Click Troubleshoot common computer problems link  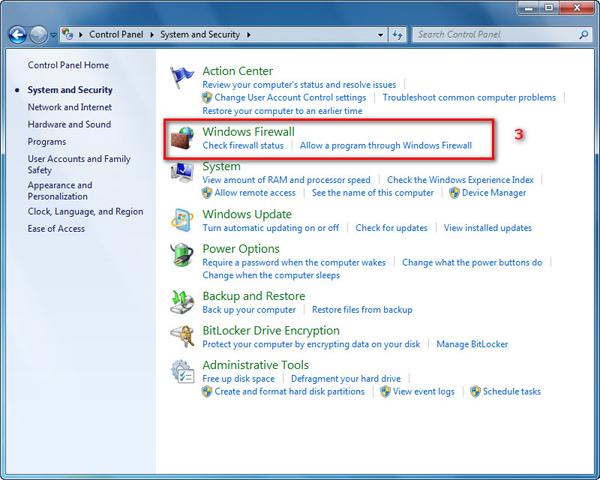469,98
